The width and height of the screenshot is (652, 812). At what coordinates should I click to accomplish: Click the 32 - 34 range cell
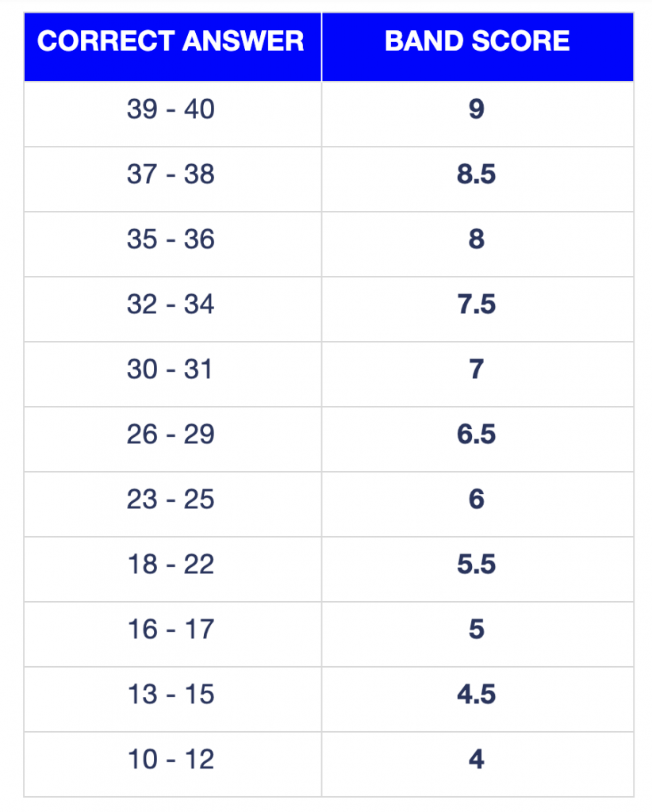click(172, 309)
